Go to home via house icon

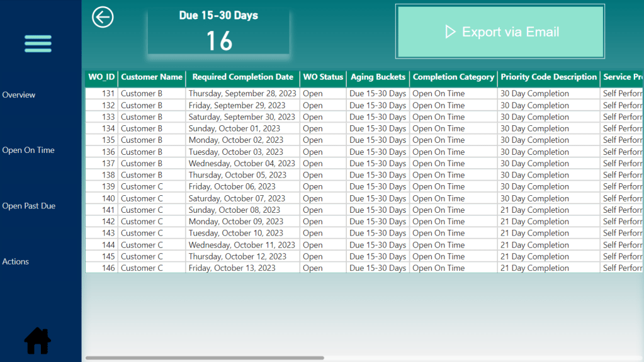(x=38, y=341)
